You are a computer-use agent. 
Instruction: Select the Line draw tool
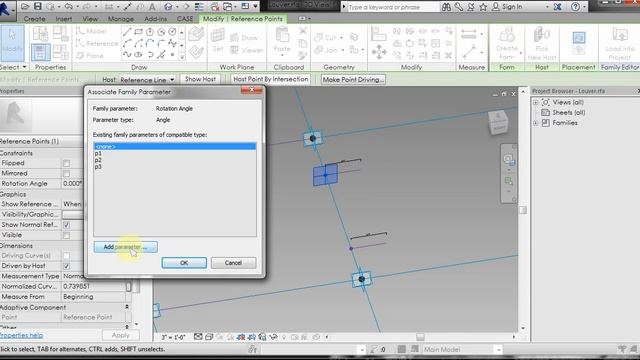click(x=127, y=32)
